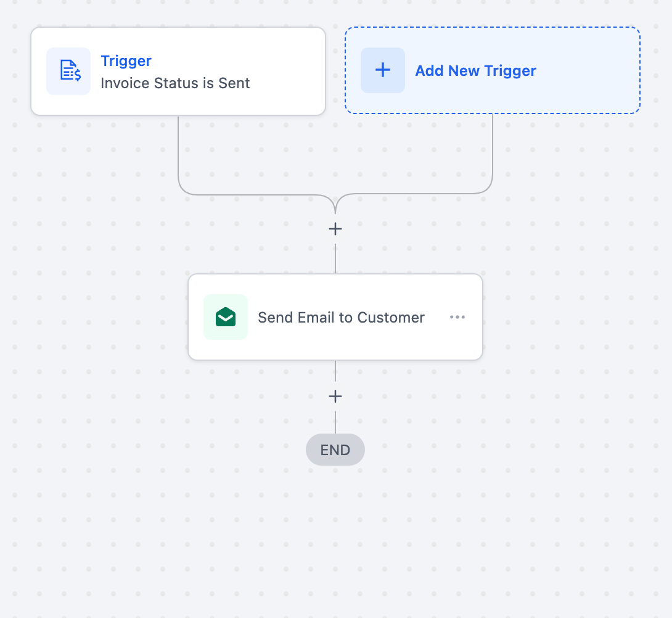Click the merge point where trigger connectors join
Image resolution: width=672 pixels, height=618 pixels.
coord(335,207)
